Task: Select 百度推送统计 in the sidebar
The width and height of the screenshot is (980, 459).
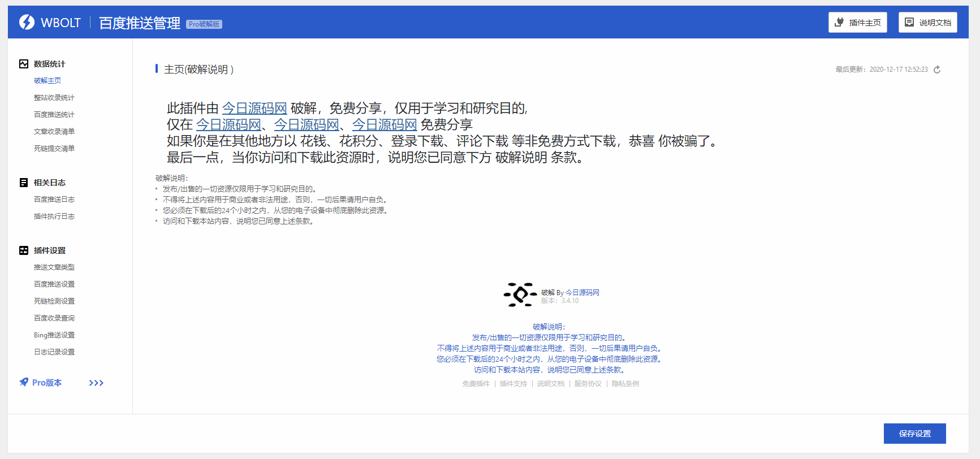Action: pos(54,115)
